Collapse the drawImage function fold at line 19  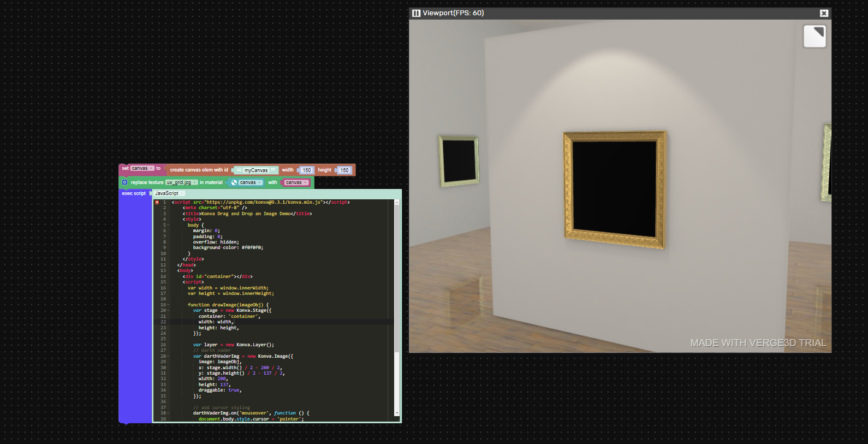coord(168,305)
